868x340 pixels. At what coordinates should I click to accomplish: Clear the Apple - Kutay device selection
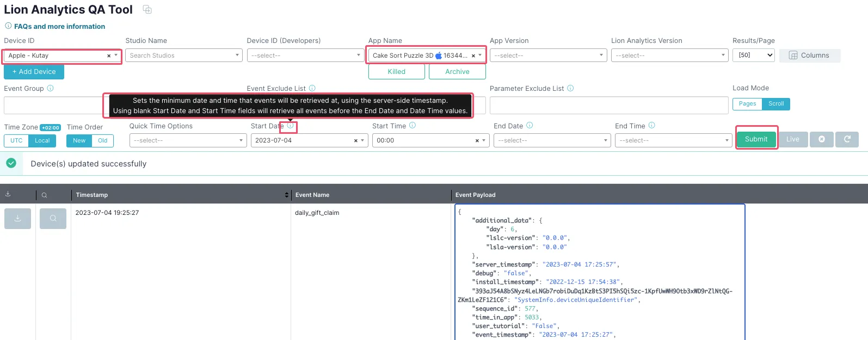click(109, 55)
